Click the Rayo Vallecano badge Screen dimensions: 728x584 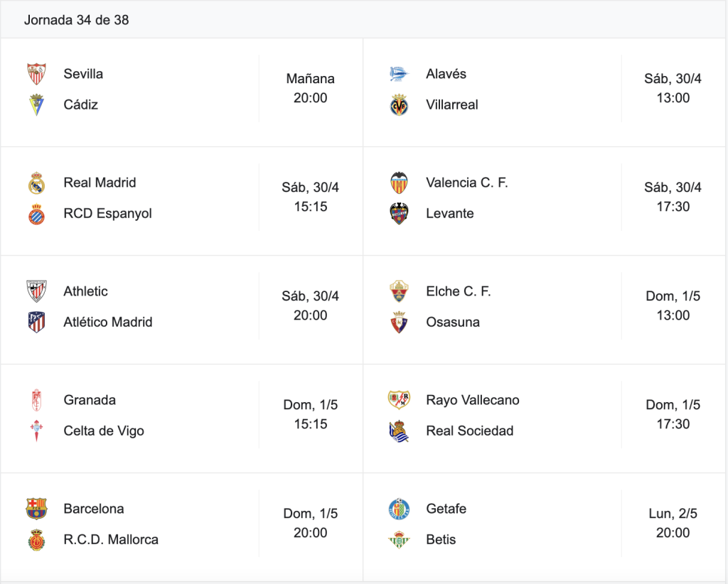[x=399, y=400]
